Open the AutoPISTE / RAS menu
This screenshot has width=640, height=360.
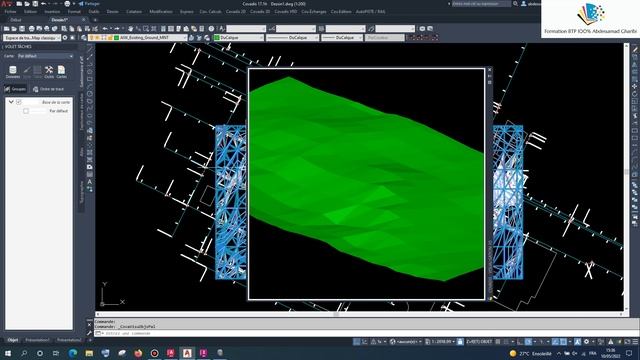point(370,12)
